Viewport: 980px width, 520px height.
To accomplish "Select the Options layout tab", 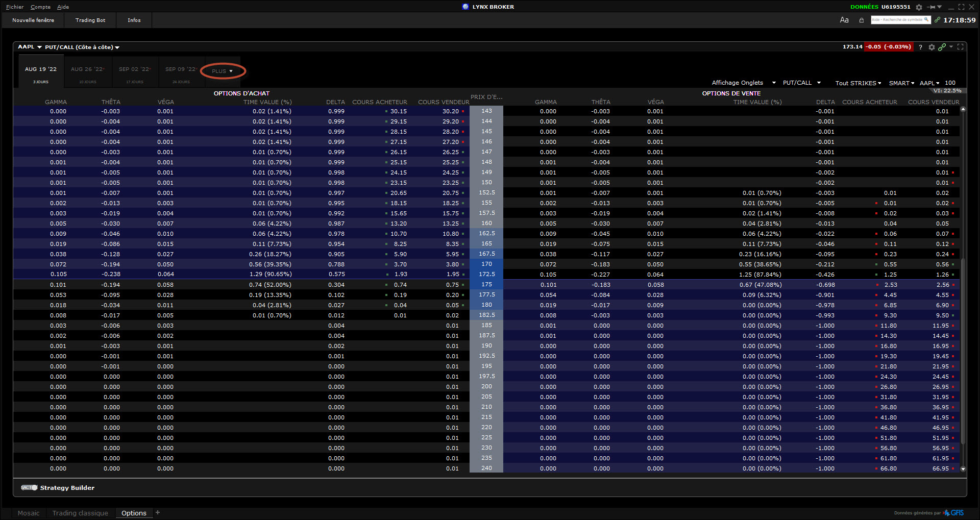I will 134,513.
